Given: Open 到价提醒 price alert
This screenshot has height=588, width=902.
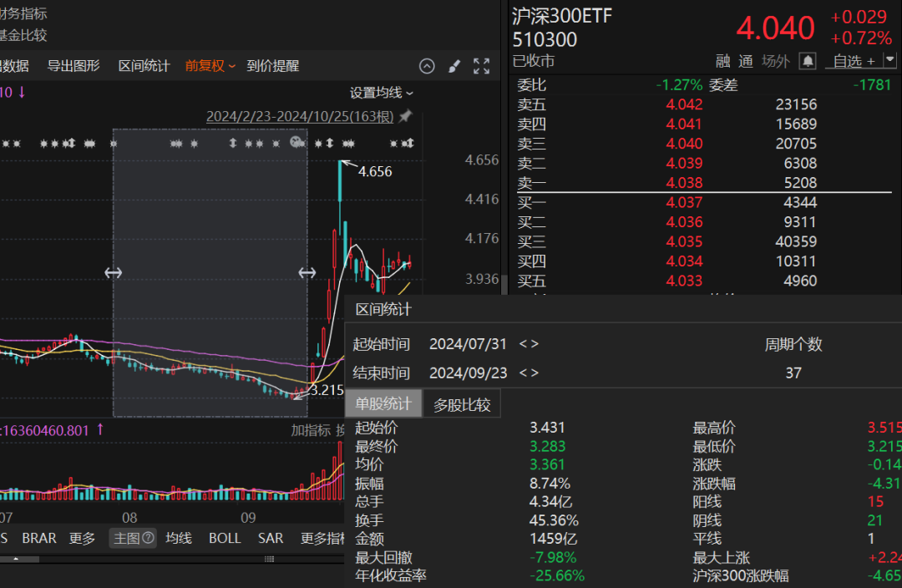Looking at the screenshot, I should [272, 66].
